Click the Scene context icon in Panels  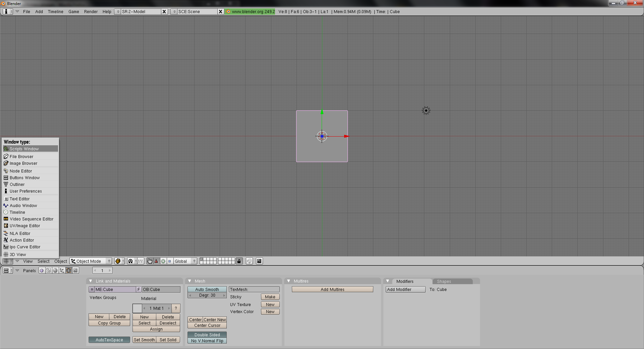pyautogui.click(x=75, y=270)
